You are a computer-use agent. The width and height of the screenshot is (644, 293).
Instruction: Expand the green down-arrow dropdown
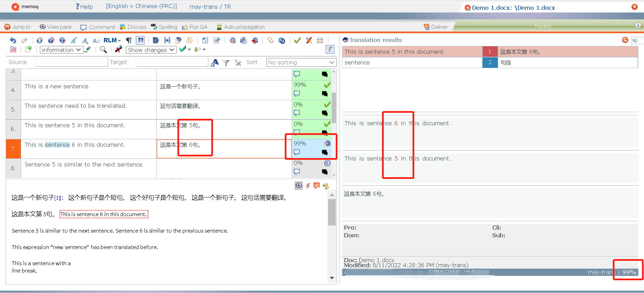(204, 49)
